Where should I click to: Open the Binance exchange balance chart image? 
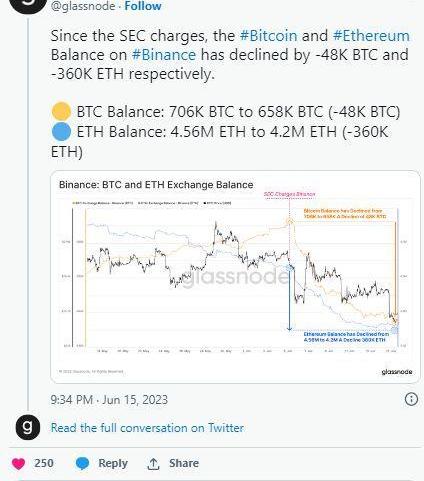click(x=235, y=277)
